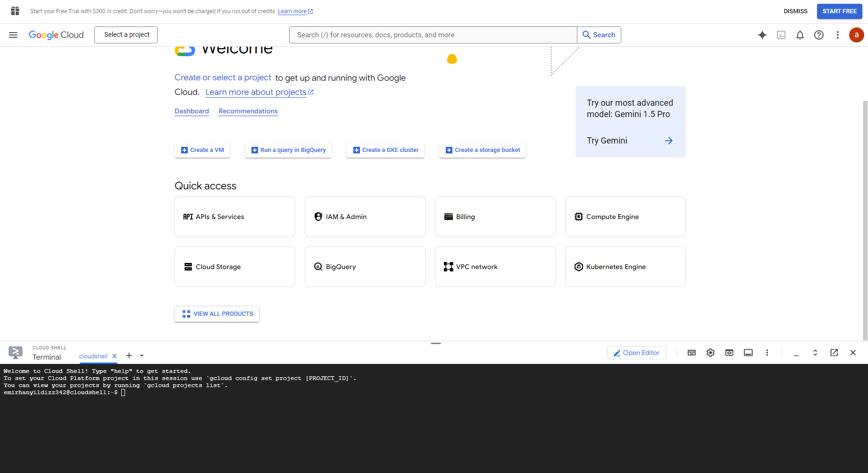Open Cloud Shell in a new window
Screen dimensions: 868x473
tap(834, 353)
